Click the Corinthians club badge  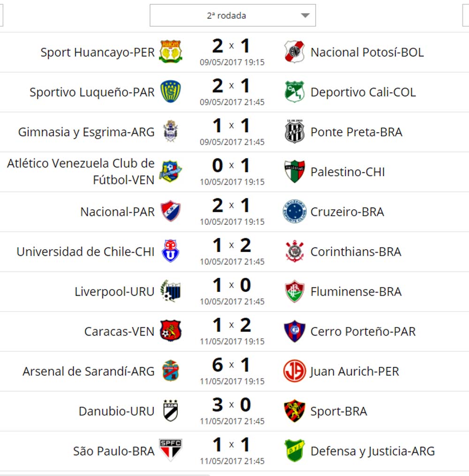(295, 252)
